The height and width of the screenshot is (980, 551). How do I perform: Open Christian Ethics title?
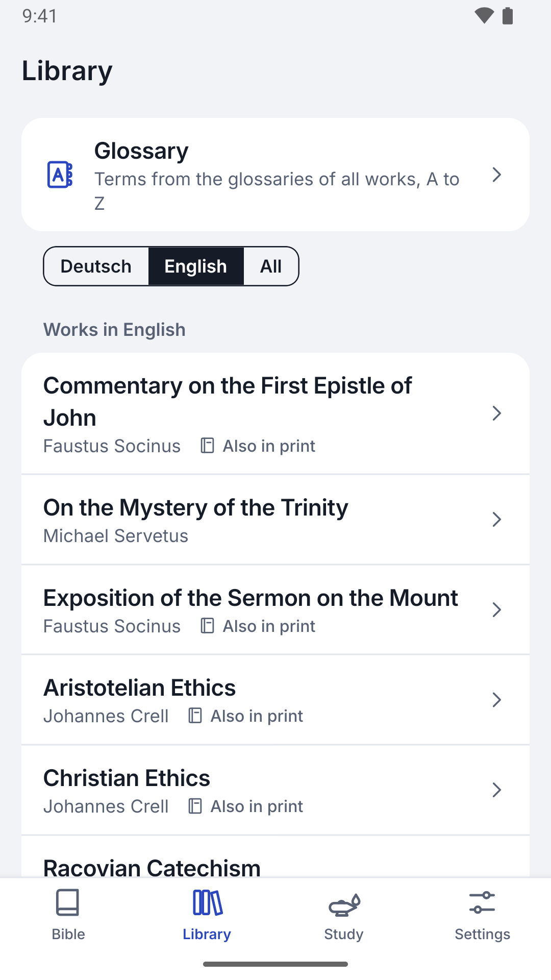pos(127,778)
